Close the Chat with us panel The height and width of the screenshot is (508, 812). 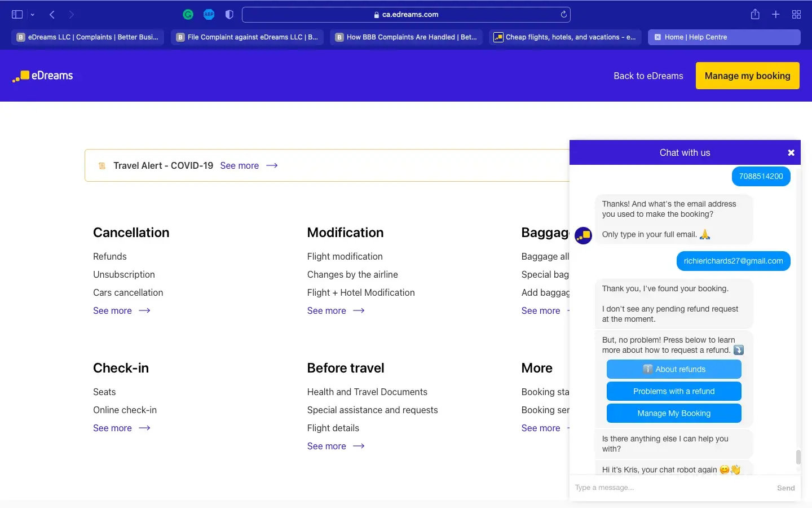(791, 153)
